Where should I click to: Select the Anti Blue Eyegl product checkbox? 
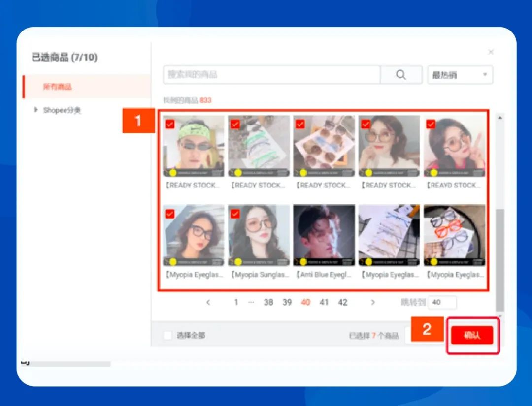[299, 214]
